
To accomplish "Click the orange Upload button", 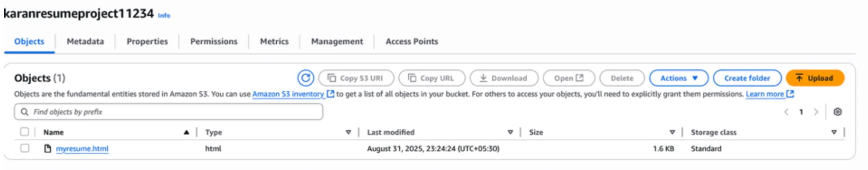I will [815, 78].
